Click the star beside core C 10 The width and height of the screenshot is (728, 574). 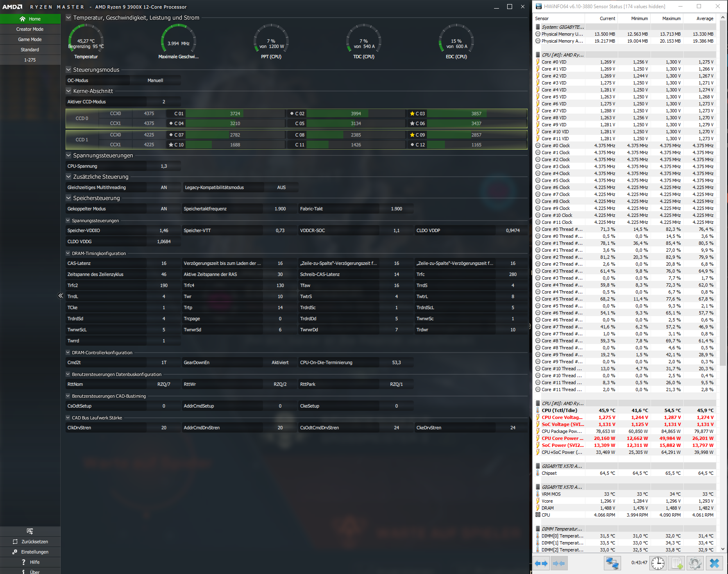click(171, 145)
